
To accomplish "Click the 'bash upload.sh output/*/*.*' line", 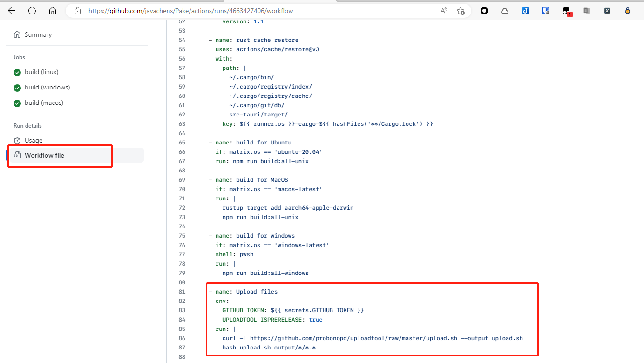I will click(x=269, y=348).
